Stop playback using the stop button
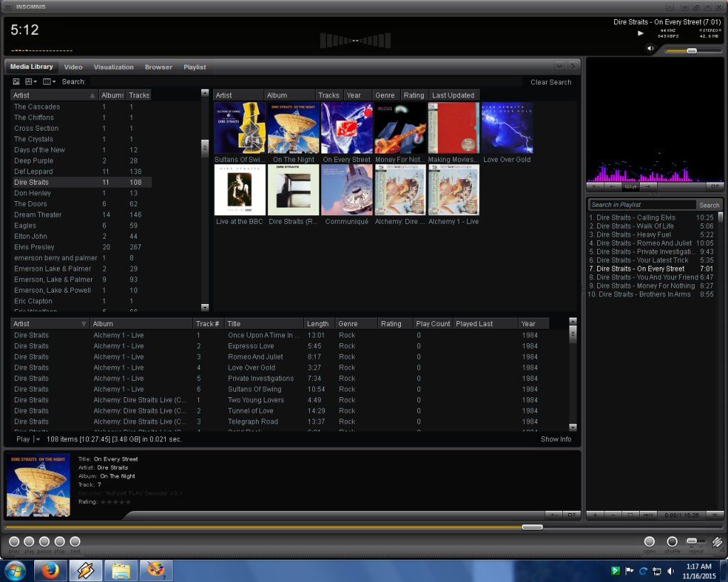728x582 pixels. (x=60, y=541)
